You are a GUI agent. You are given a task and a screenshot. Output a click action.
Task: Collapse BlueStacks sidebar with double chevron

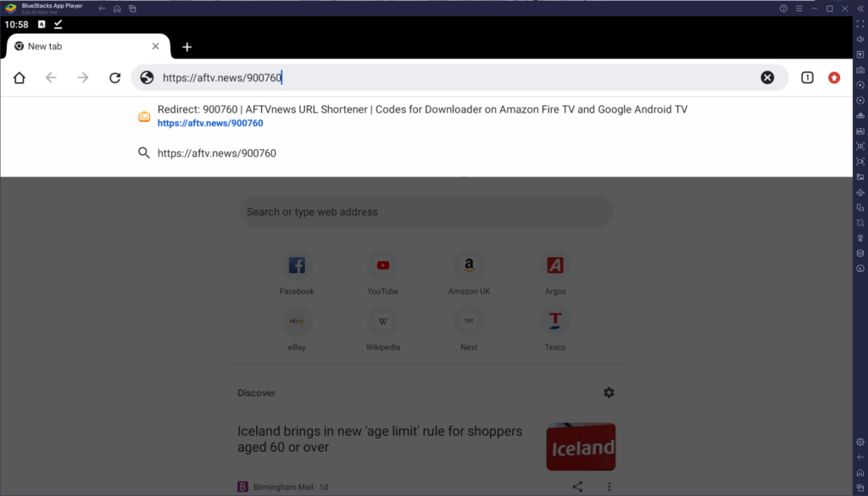tap(860, 8)
